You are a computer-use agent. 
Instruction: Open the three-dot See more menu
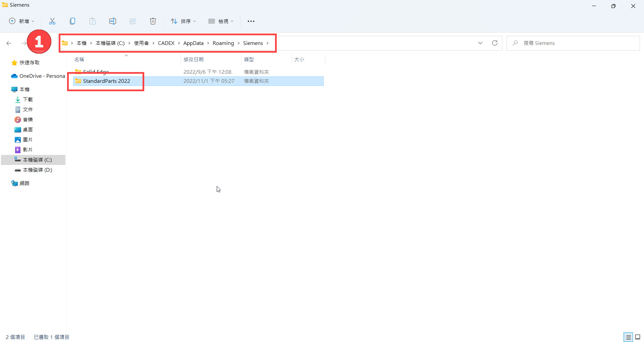point(251,21)
